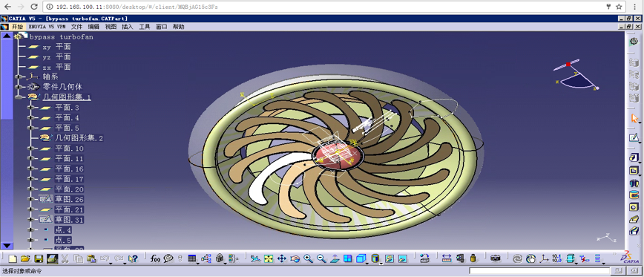Image resolution: width=644 pixels, height=277 pixels.
Task: Select the Rotate view icon
Action: tap(295, 258)
